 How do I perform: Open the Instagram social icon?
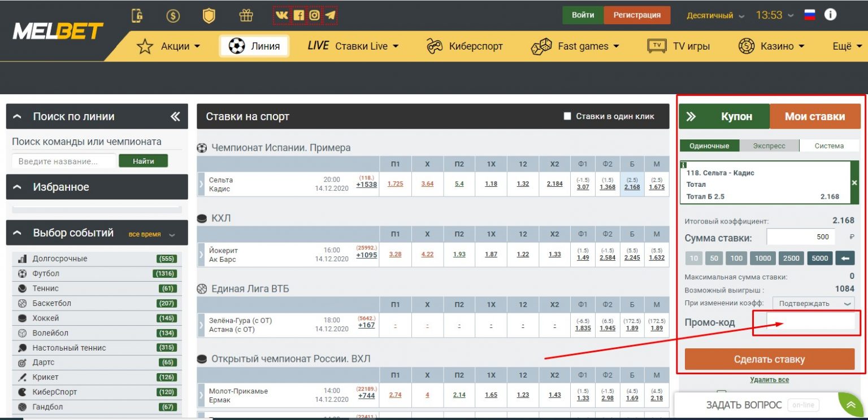pos(314,15)
